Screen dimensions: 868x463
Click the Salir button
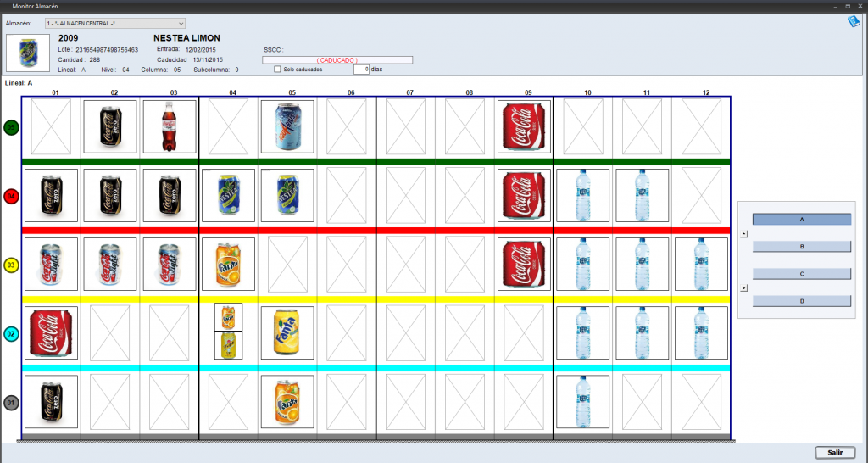pos(835,453)
